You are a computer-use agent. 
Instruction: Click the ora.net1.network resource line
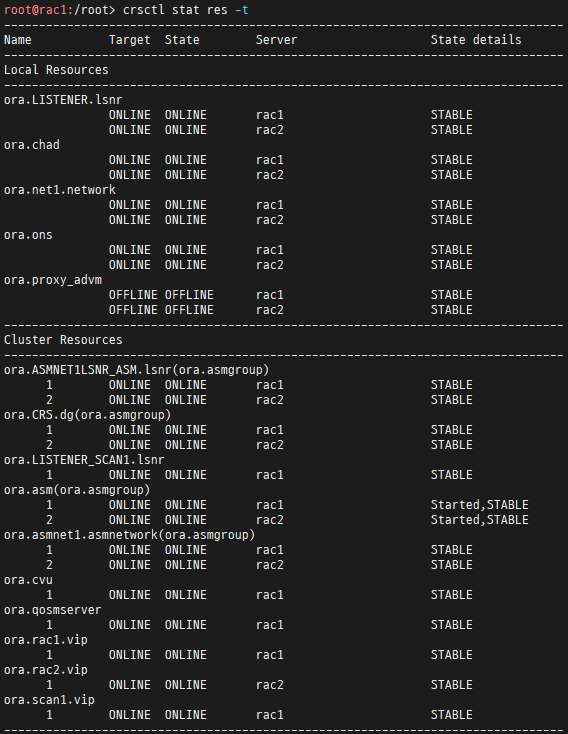[x=60, y=190]
